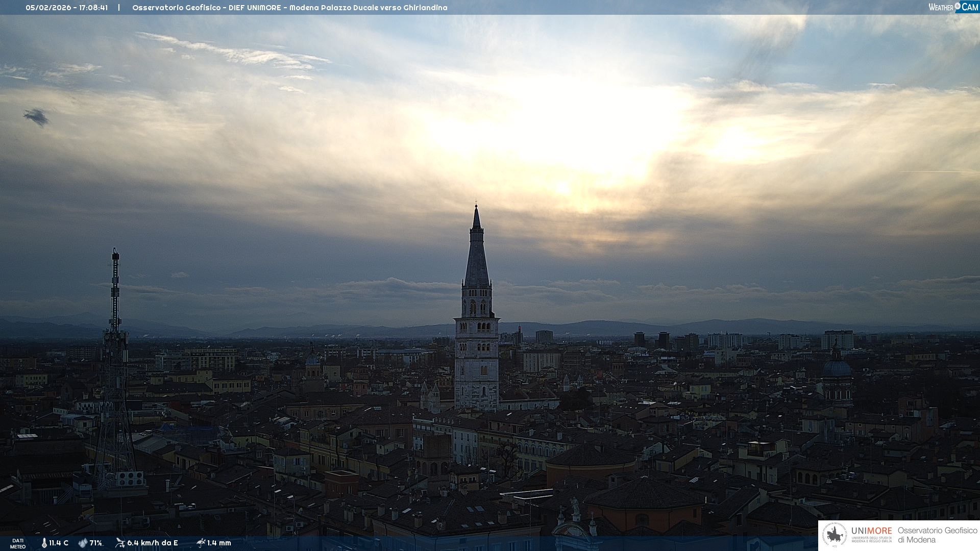Click the WeatherCam camera lens icon
The image size is (980, 551).
click(958, 6)
